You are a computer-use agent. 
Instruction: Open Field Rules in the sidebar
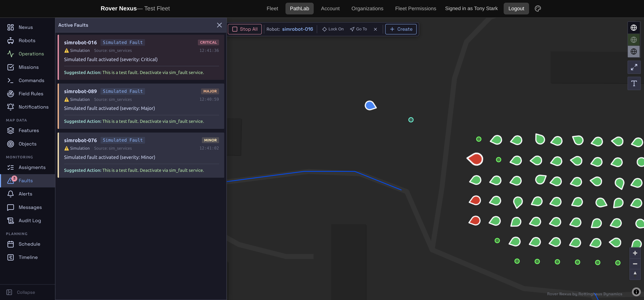point(28,93)
